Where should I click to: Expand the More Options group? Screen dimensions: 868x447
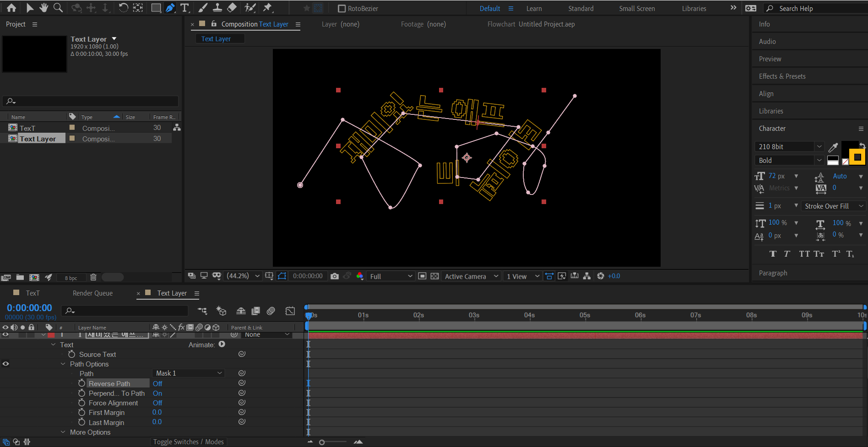63,432
